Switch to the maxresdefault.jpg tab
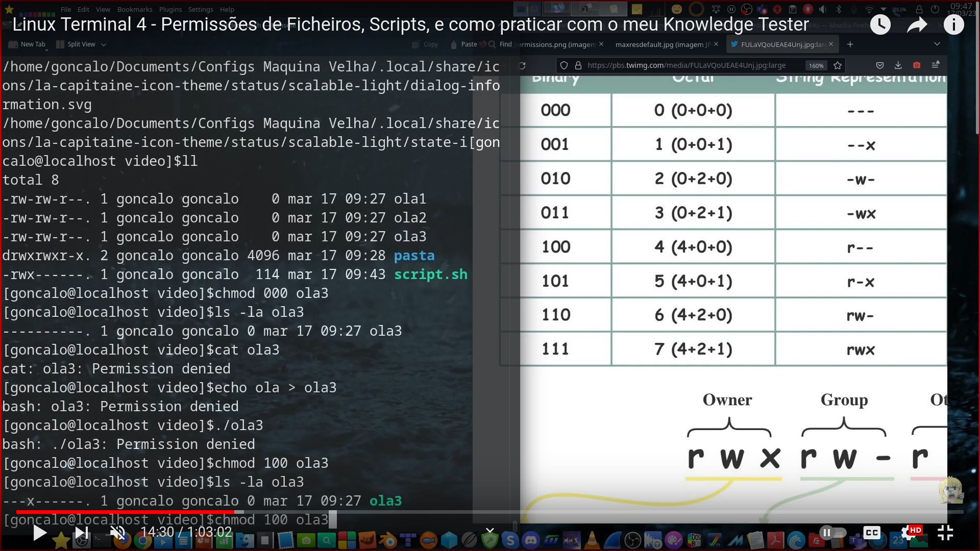 [x=663, y=44]
